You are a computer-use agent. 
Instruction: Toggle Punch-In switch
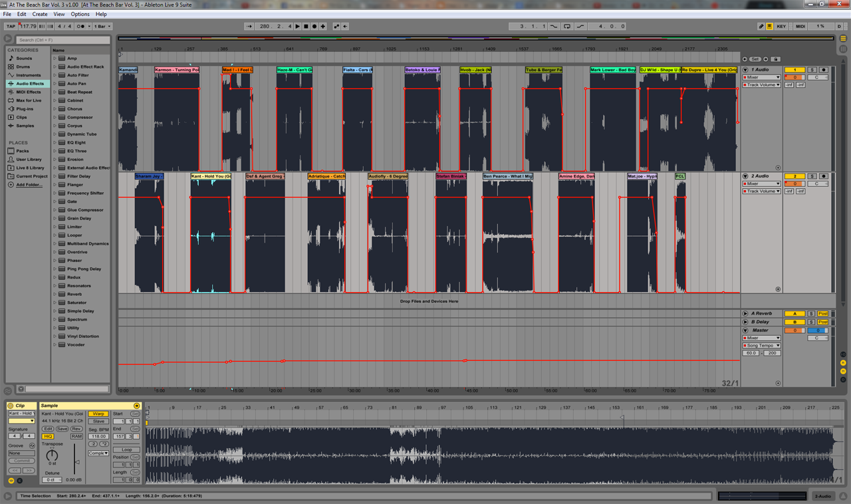[x=554, y=27]
